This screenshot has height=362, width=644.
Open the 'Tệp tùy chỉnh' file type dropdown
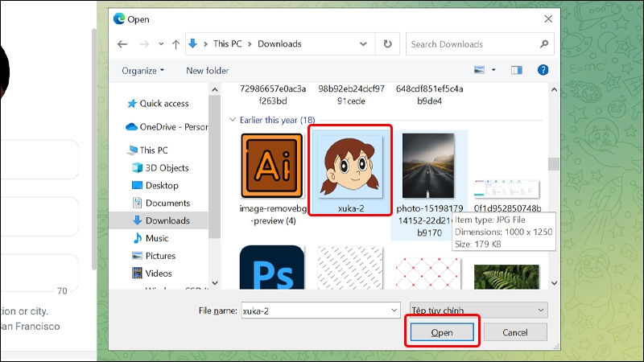478,311
